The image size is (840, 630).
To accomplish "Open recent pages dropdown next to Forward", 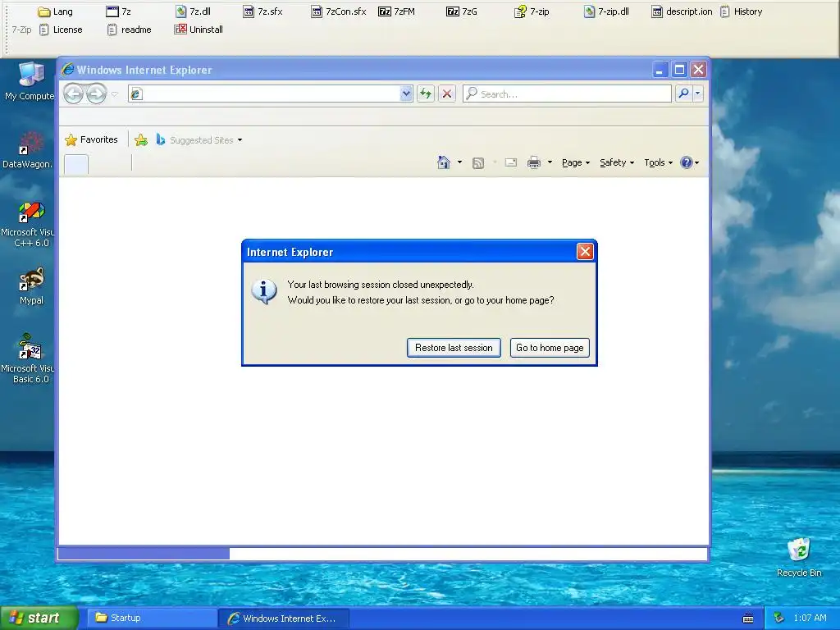I will pos(114,94).
